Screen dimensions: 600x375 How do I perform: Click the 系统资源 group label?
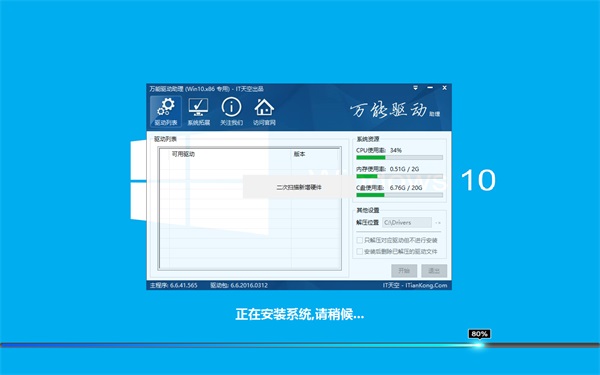[368, 139]
